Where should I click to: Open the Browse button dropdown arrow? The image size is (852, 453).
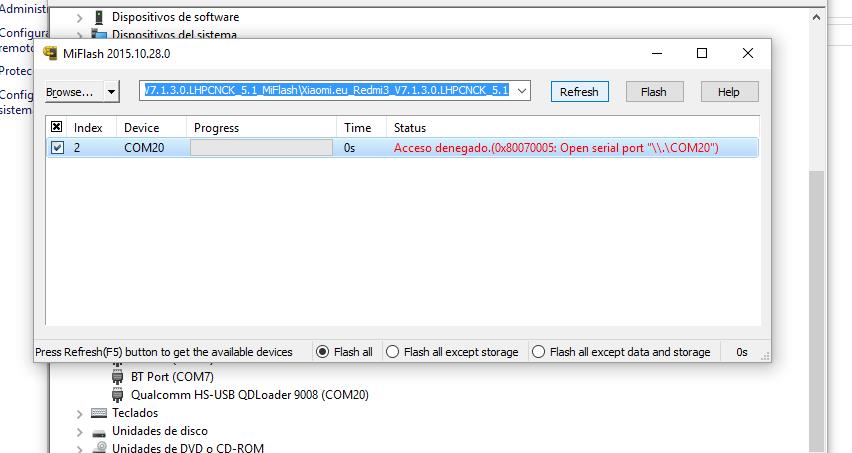[111, 92]
